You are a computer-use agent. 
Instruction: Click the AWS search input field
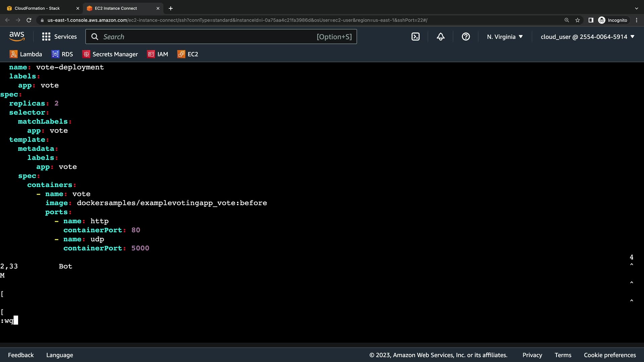[x=208, y=37]
